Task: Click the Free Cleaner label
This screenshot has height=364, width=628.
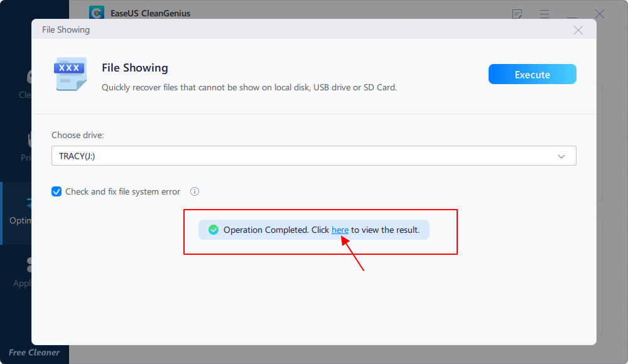Action: click(x=35, y=352)
